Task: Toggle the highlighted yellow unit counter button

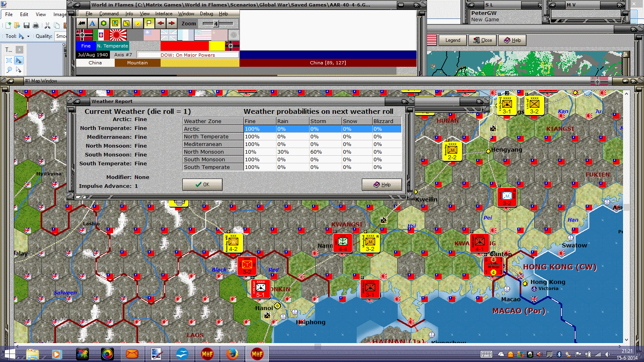Action: pos(115,23)
